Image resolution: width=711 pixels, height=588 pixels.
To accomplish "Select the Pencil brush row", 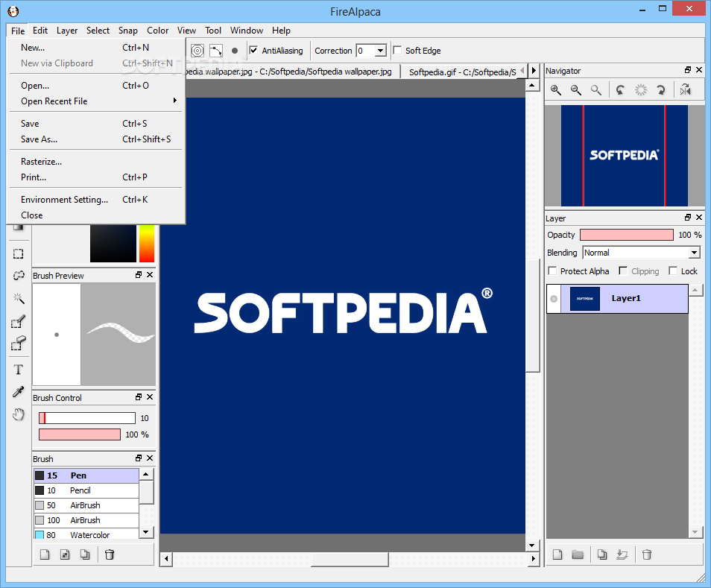I will (86, 490).
